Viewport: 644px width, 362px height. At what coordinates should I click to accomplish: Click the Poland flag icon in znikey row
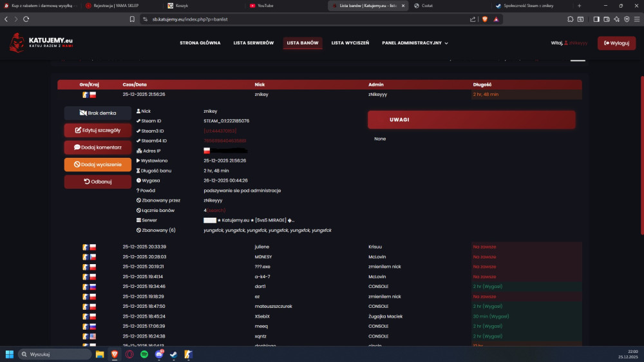click(93, 95)
